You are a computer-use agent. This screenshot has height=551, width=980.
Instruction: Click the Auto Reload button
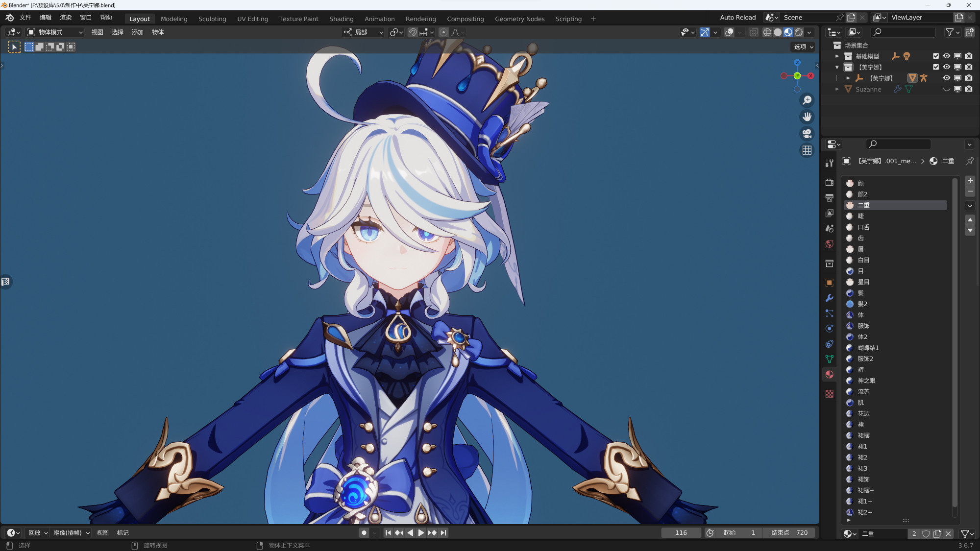point(737,18)
